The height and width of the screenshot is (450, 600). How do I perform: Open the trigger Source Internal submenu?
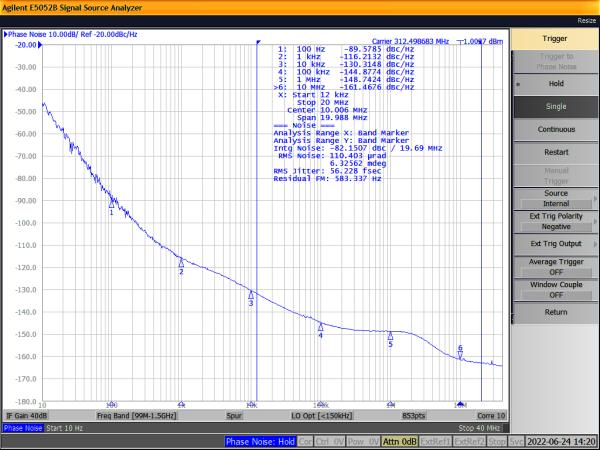pos(556,198)
